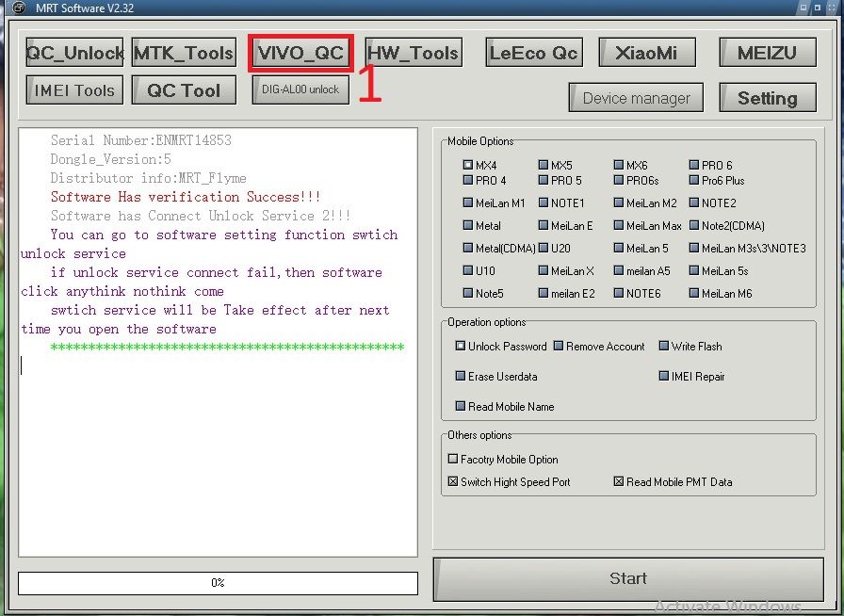The image size is (844, 616).
Task: Tick the U10 checkbox
Action: 468,270
